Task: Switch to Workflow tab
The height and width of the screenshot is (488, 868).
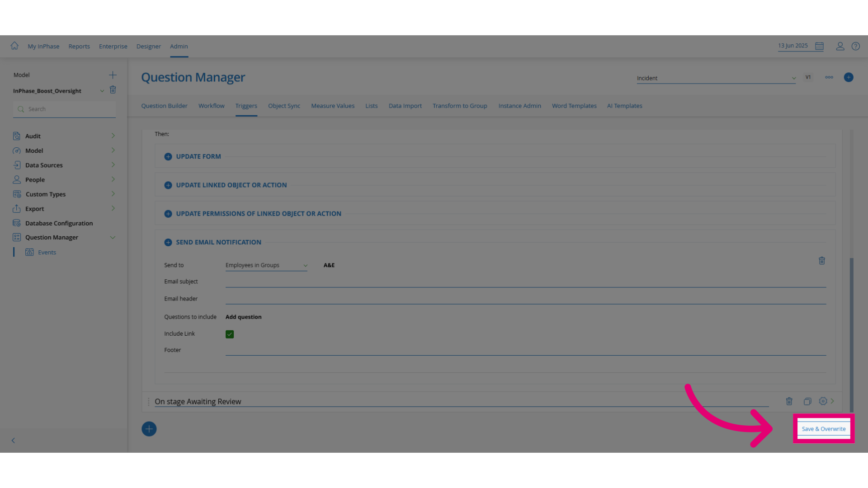Action: (211, 106)
